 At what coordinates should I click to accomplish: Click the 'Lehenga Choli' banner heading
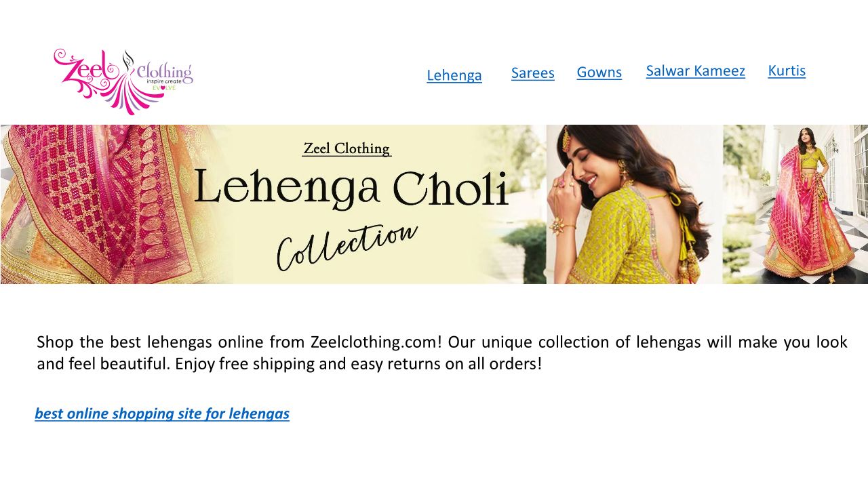351,188
